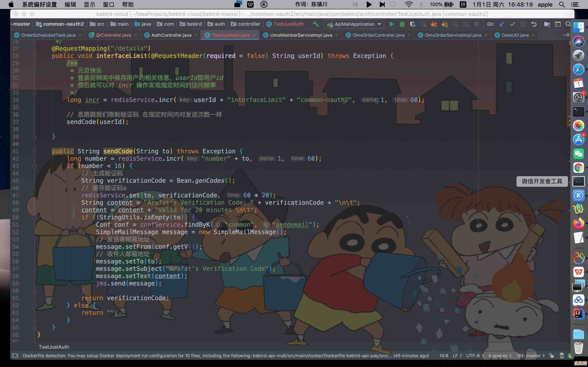Image resolution: width=588 pixels, height=367 pixels.
Task: Commit changes with the Git checkmark icon
Action: pos(513,24)
